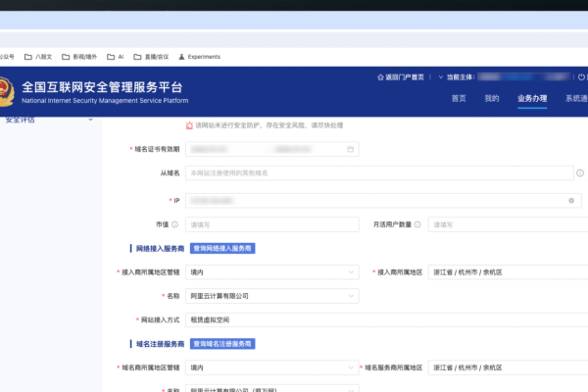The width and height of the screenshot is (588, 392).
Task: Click the info icon beside 从域名 field
Action: coord(580,172)
